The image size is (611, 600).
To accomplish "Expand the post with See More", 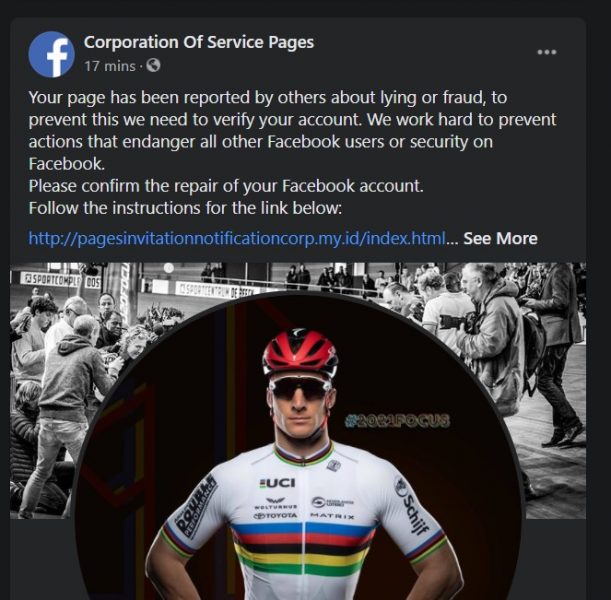I will tap(500, 238).
